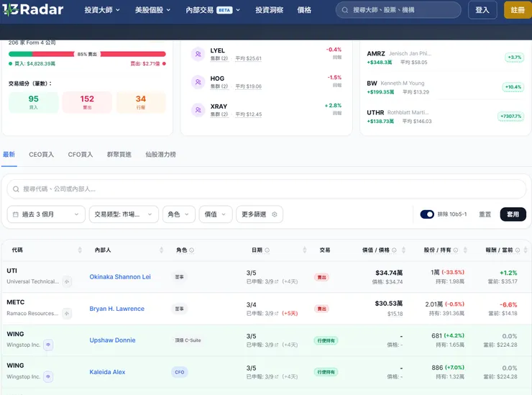The height and width of the screenshot is (395, 532).
Task: Click the magnifier icon in the filter search box
Action: coord(16,189)
